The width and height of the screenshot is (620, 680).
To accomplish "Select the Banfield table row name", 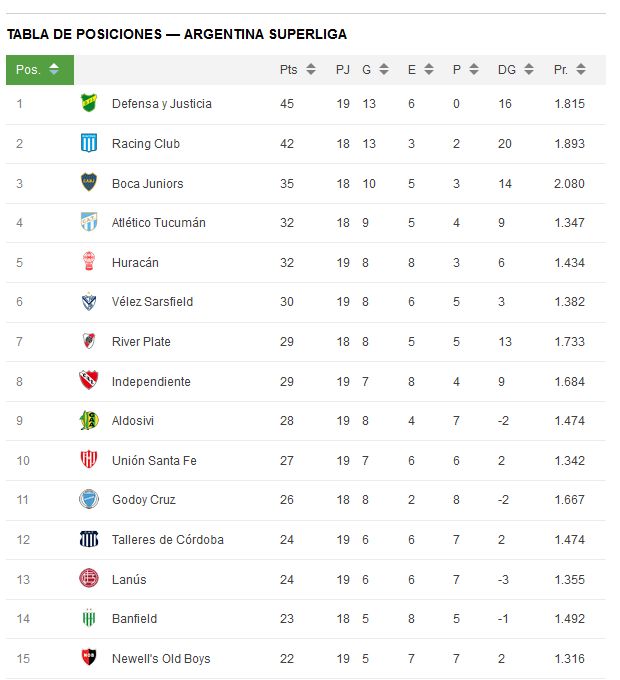I will click(x=134, y=619).
